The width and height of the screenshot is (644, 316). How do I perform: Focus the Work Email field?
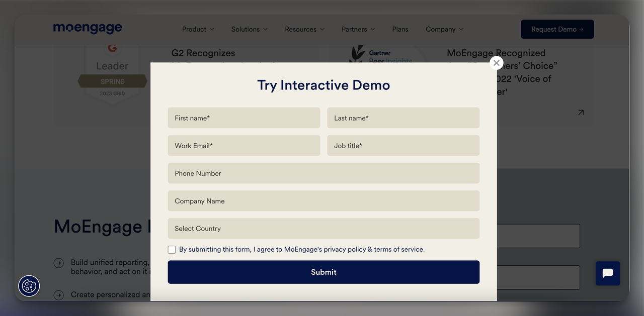tap(244, 146)
